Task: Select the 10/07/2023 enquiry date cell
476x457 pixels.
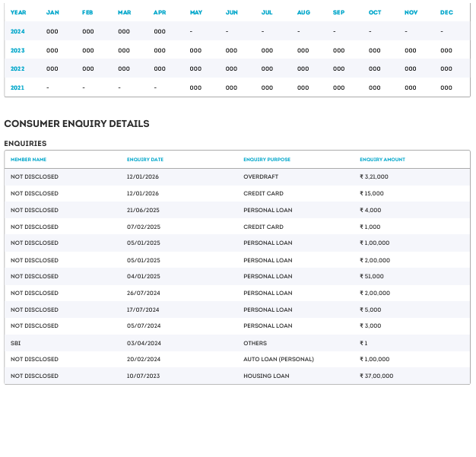Action: (142, 376)
